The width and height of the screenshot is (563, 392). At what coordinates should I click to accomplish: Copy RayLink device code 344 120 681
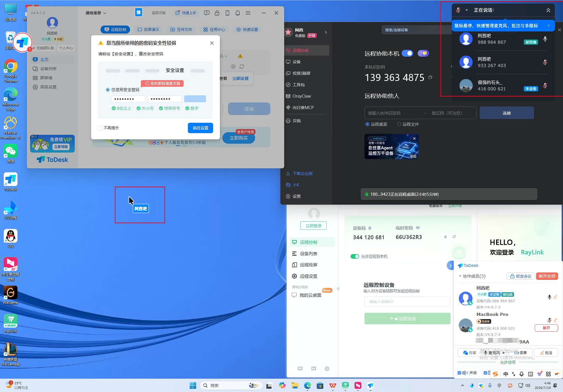pyautogui.click(x=370, y=228)
